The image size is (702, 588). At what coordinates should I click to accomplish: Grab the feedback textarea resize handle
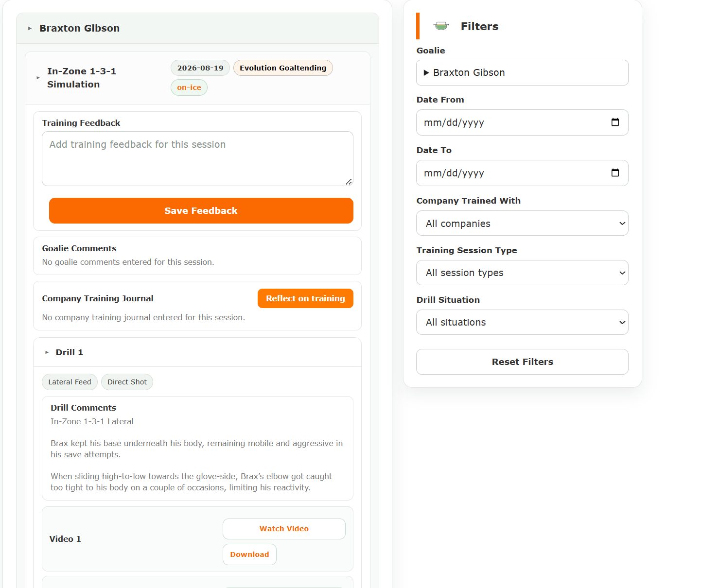349,182
